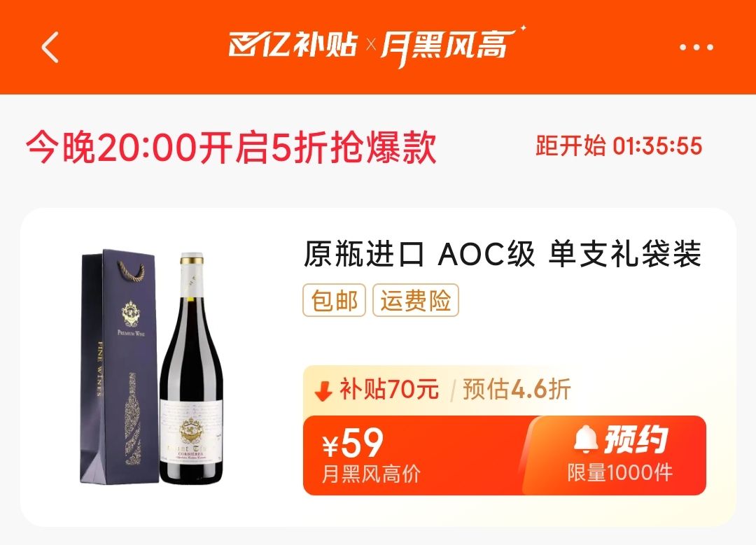
Task: Tap the ¥59 price label
Action: pyautogui.click(x=353, y=444)
